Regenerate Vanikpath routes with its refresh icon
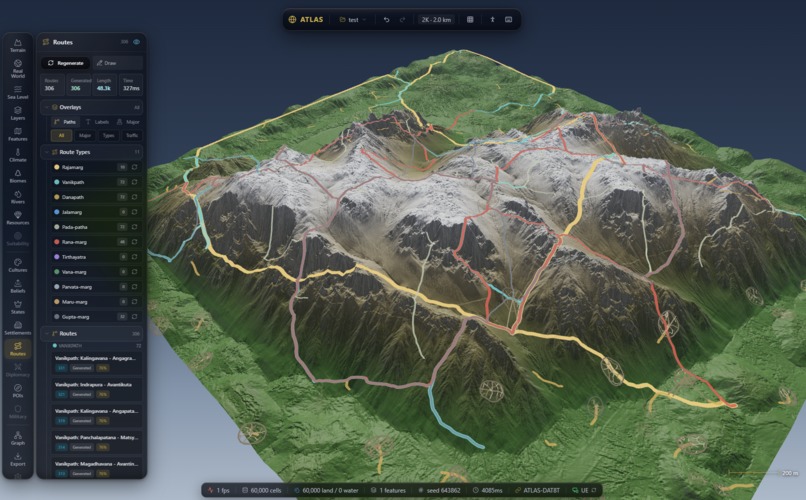Image resolution: width=806 pixels, height=500 pixels. click(x=135, y=182)
